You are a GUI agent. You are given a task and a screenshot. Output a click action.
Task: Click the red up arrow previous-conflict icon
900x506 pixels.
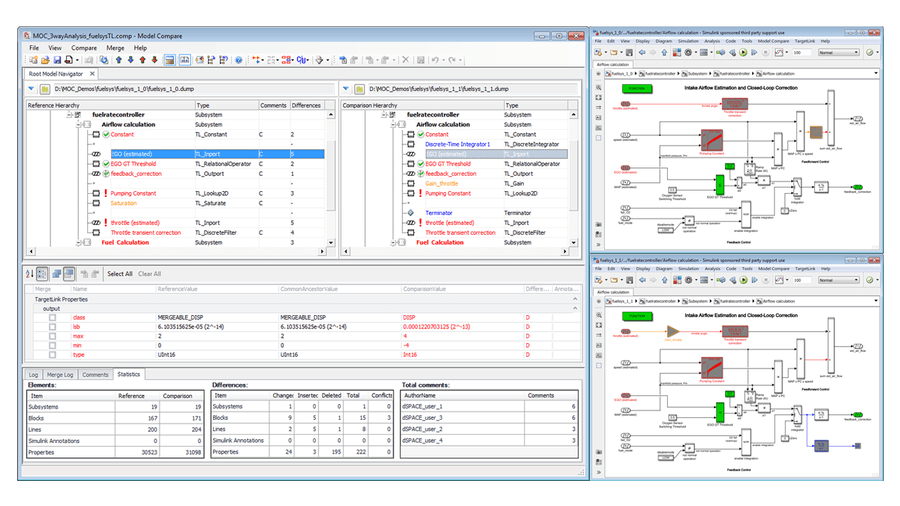142,60
